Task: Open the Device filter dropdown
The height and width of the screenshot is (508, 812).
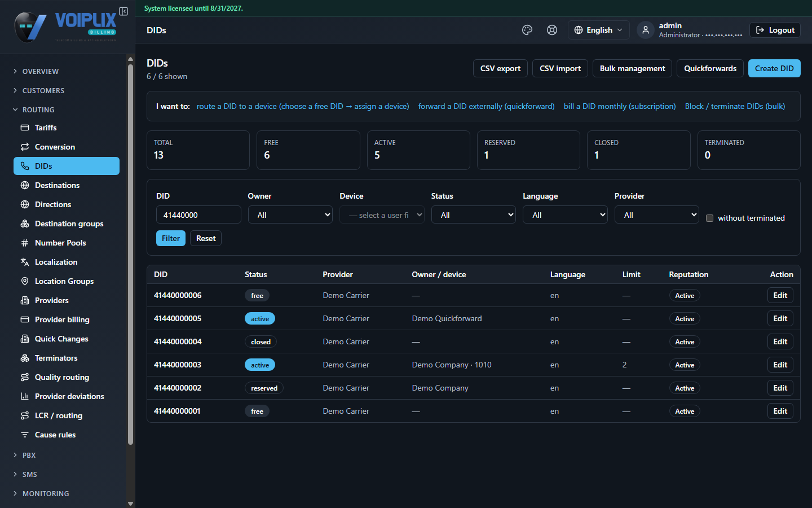Action: [x=382, y=215]
